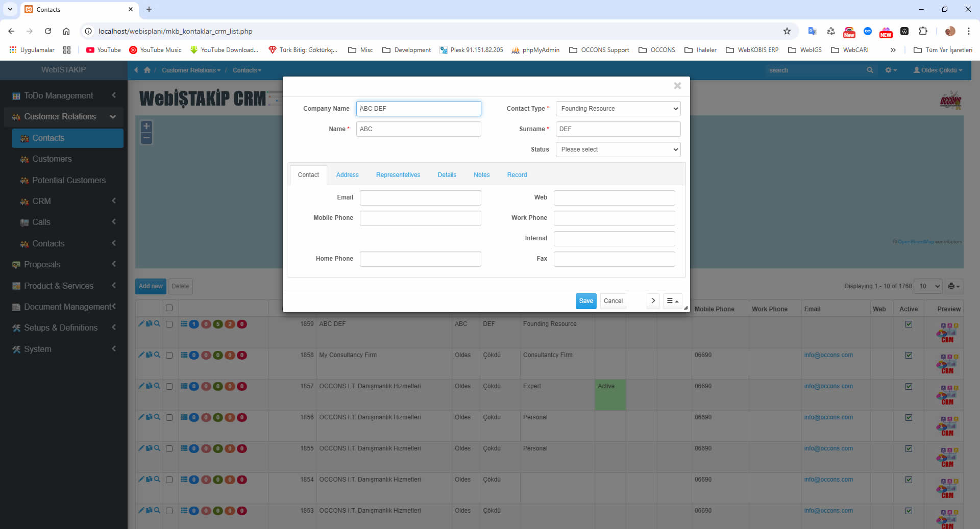Screen dimensions: 980x529
Task: Reload the page in browser
Action: click(48, 31)
